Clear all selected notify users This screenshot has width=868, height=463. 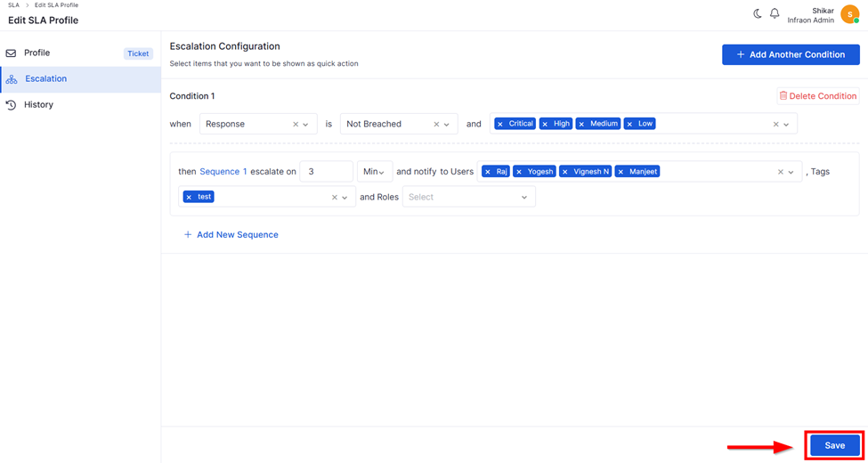781,172
